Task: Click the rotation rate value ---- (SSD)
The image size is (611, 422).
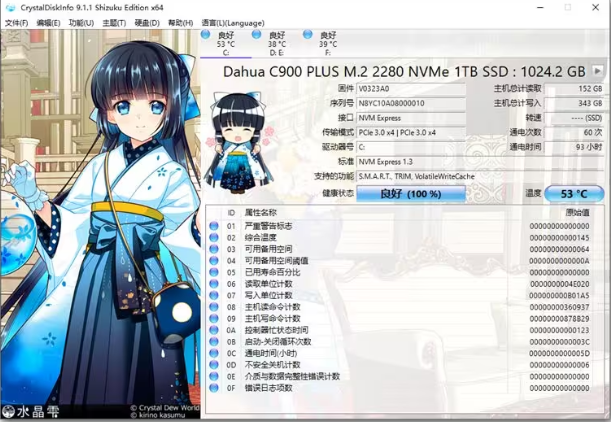Action: [x=574, y=118]
